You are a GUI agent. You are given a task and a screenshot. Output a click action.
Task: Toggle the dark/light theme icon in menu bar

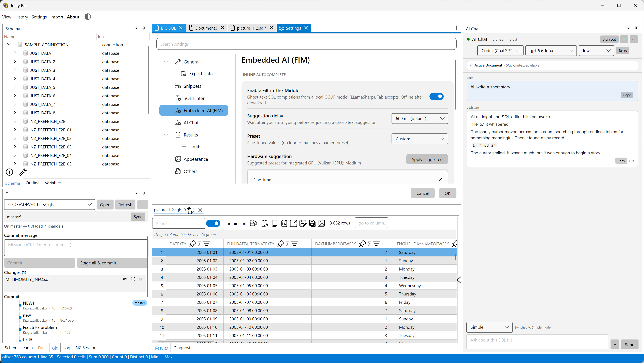pyautogui.click(x=88, y=17)
